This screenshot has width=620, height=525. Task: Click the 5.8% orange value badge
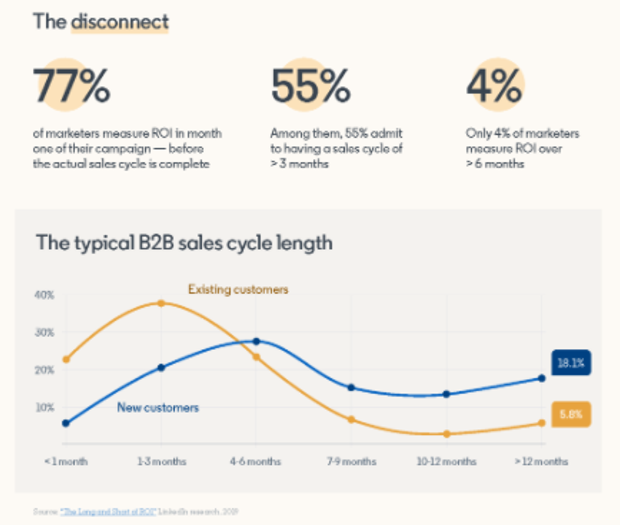570,412
